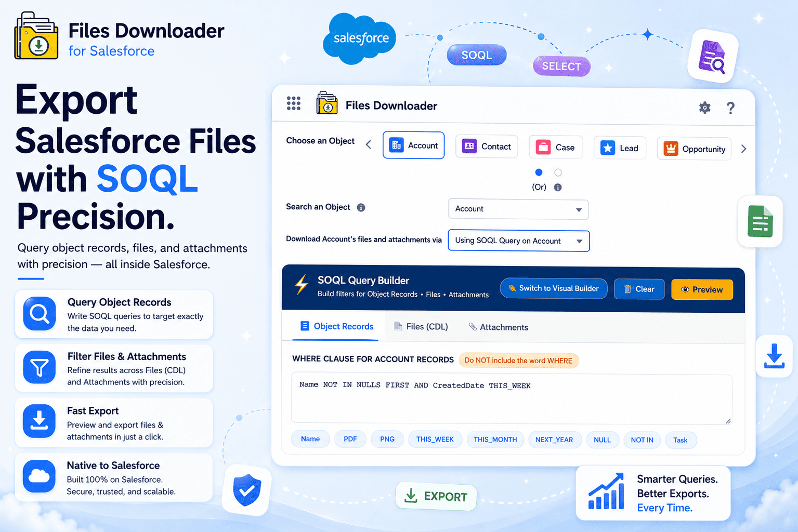This screenshot has width=798, height=532.
Task: Click the SOQL pill badge
Action: 477,55
